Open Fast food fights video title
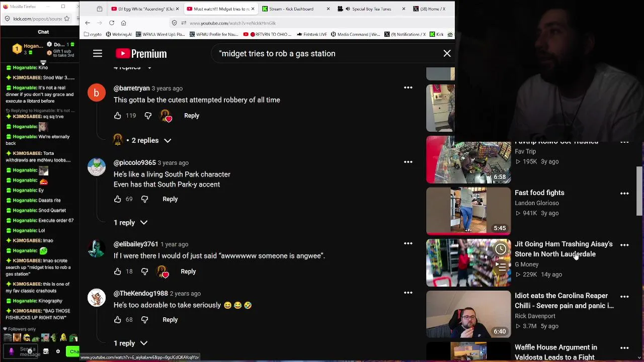This screenshot has width=644, height=362. tap(539, 193)
